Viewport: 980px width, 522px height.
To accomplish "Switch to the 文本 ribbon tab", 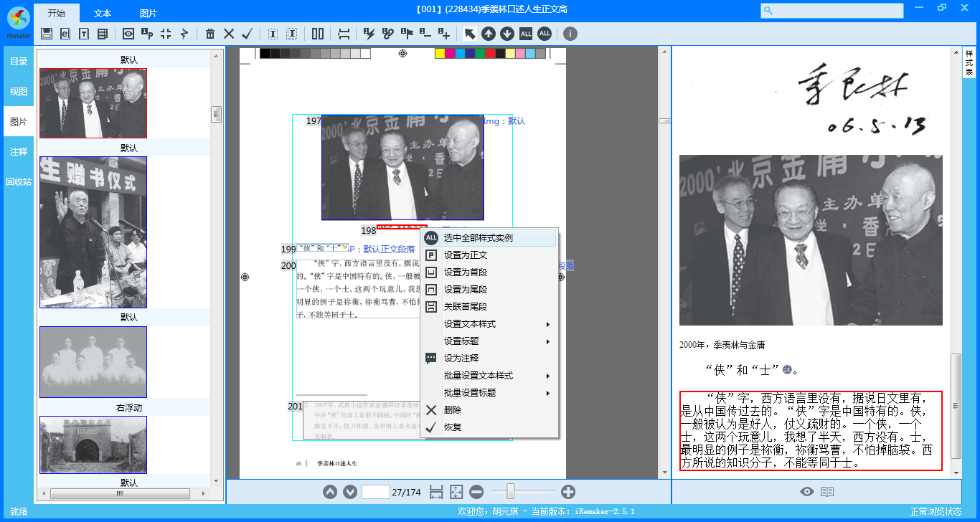I will tap(103, 13).
